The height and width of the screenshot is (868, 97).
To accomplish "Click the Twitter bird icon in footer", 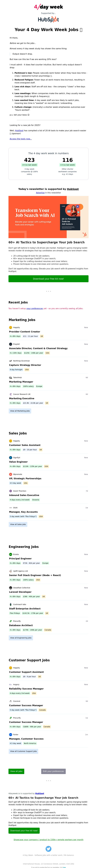I will 48,849.
